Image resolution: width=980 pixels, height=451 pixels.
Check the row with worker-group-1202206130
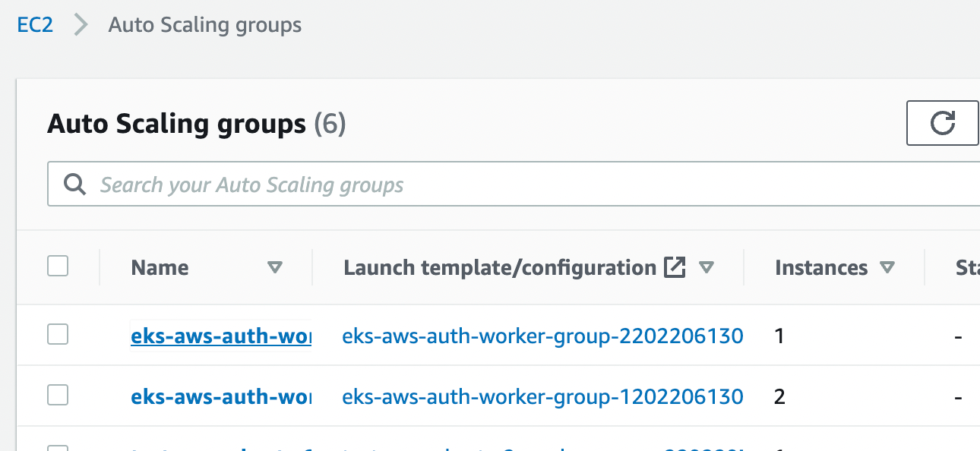[x=58, y=395]
